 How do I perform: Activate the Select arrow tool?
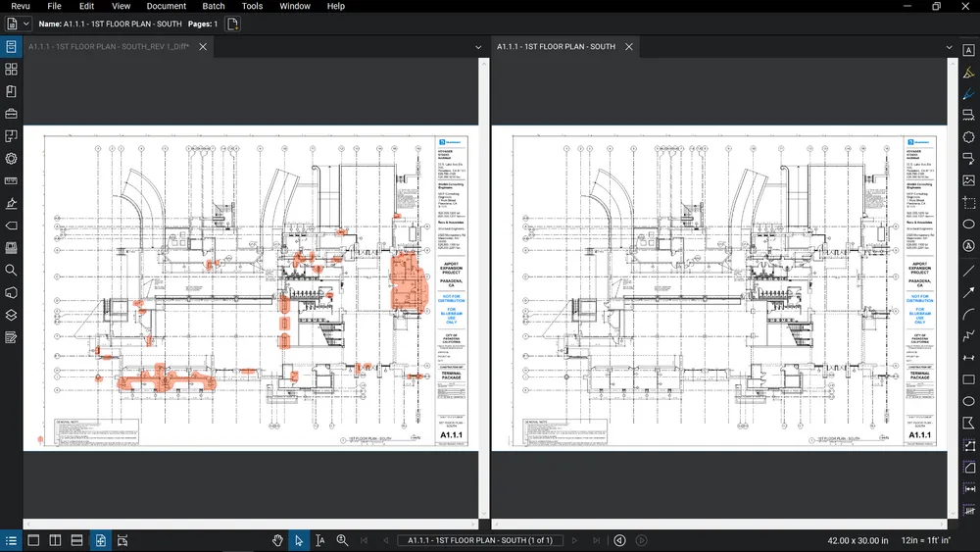click(x=299, y=540)
